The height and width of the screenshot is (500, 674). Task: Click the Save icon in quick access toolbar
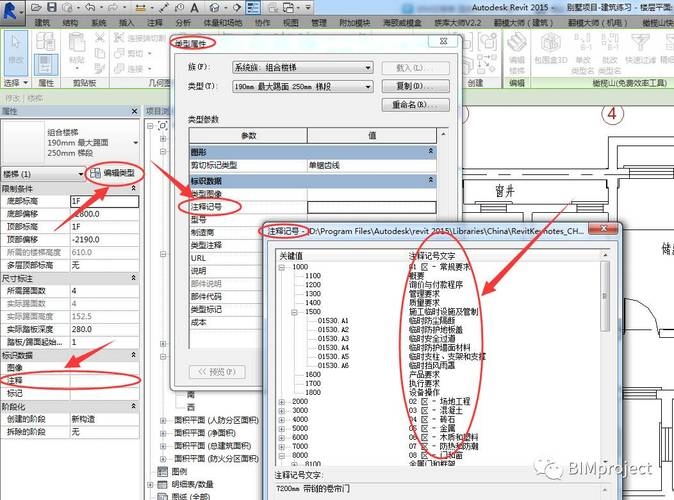52,7
